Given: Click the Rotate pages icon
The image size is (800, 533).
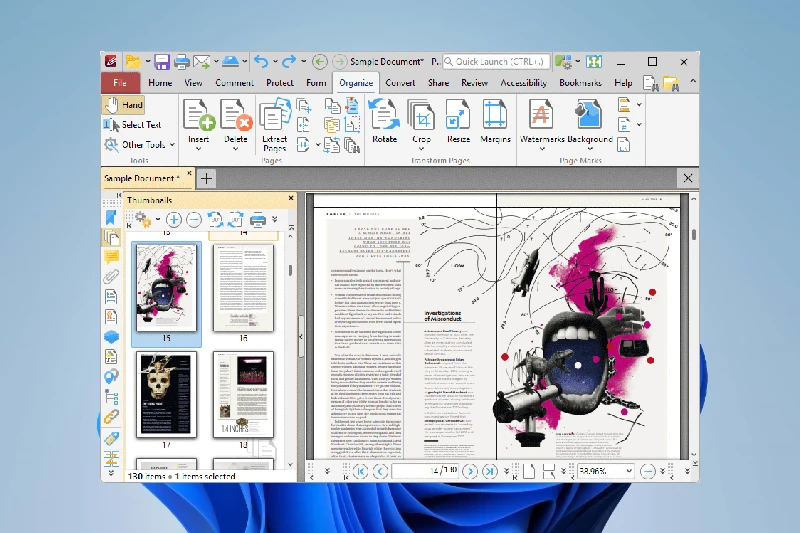Looking at the screenshot, I should click(x=384, y=114).
